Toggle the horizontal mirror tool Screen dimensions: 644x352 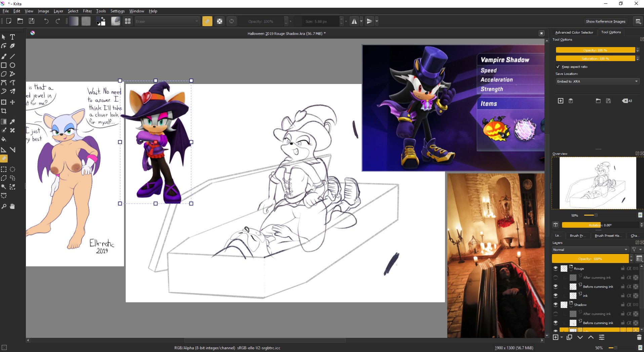coord(354,21)
